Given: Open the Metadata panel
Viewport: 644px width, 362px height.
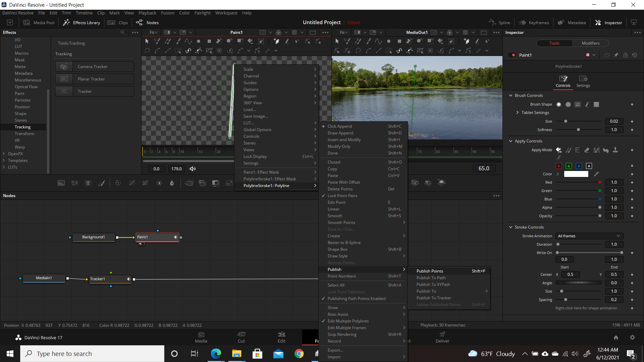Looking at the screenshot, I should point(572,23).
